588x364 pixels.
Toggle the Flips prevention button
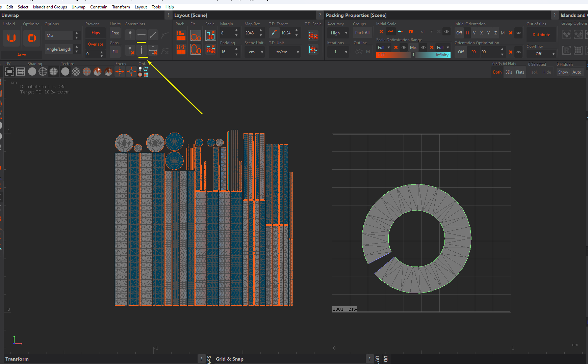coord(96,33)
